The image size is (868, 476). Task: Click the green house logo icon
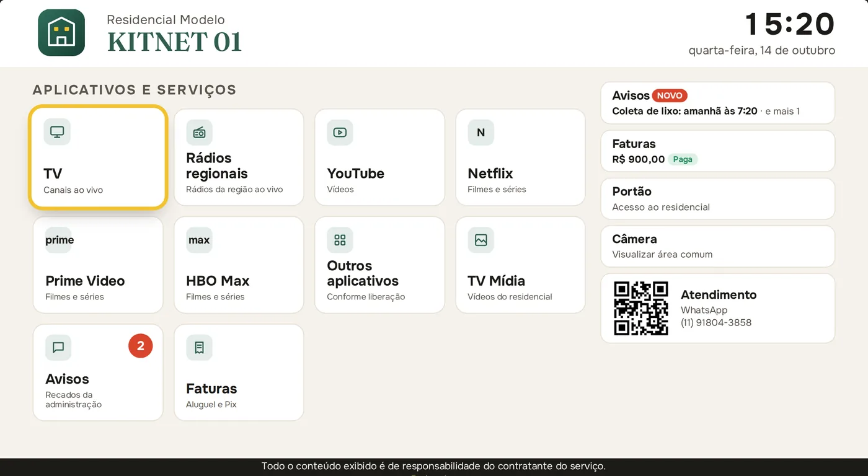pos(61,33)
